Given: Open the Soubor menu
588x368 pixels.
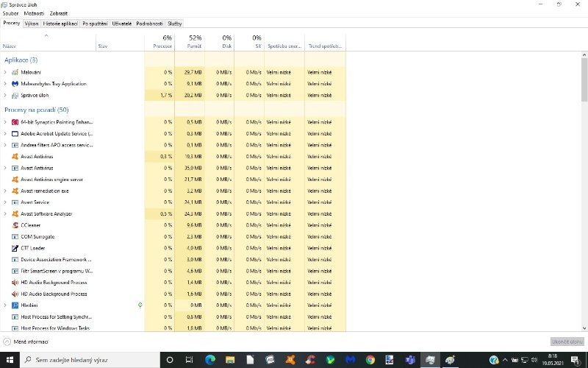Looking at the screenshot, I should (10, 13).
